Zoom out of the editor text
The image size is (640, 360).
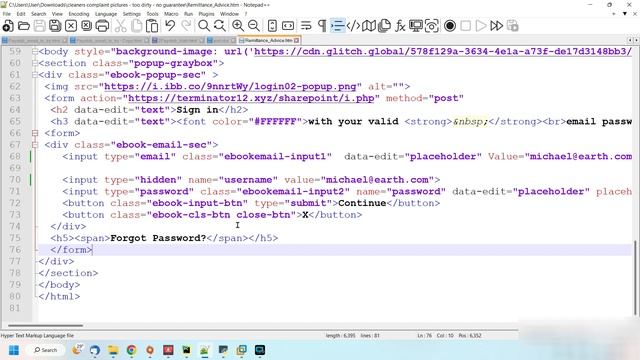click(x=253, y=26)
